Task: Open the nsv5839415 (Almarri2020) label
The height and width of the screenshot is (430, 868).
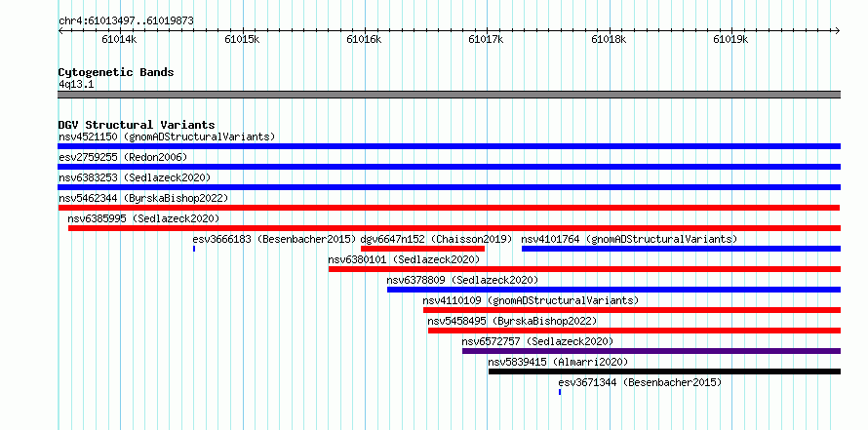Action: (x=558, y=362)
